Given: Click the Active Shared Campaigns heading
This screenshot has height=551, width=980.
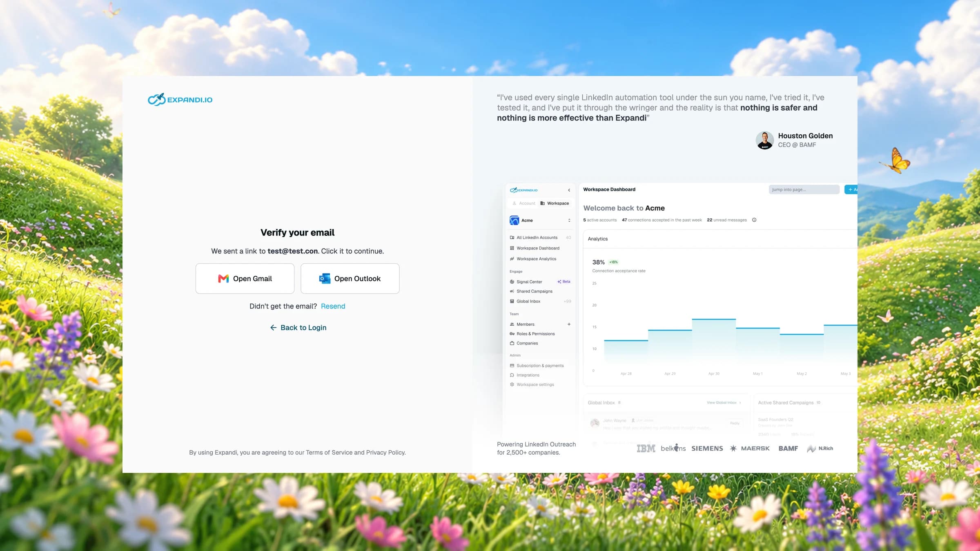Looking at the screenshot, I should (x=786, y=402).
